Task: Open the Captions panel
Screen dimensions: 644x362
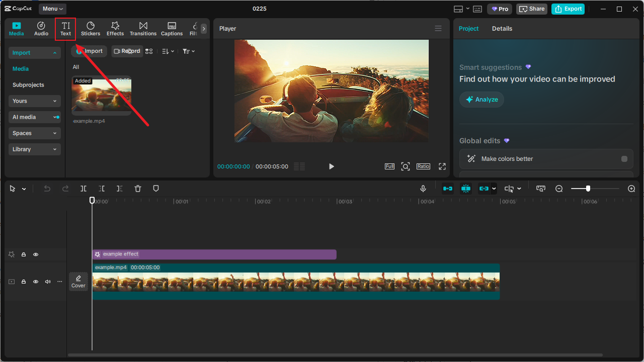Action: (172, 28)
